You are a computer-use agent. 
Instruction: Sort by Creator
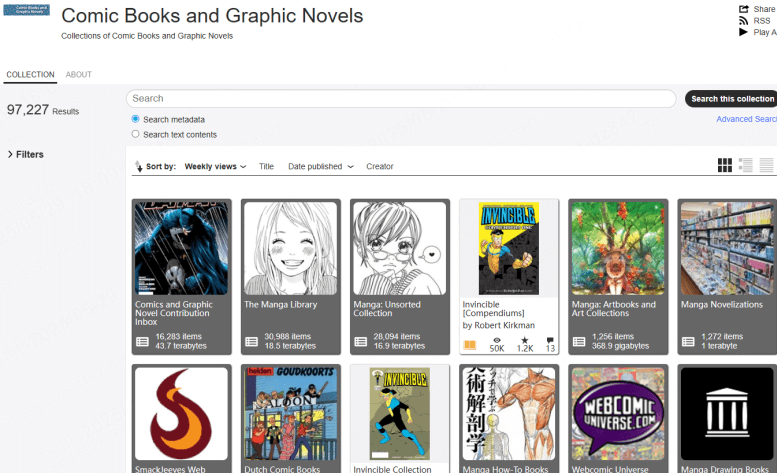pos(380,166)
